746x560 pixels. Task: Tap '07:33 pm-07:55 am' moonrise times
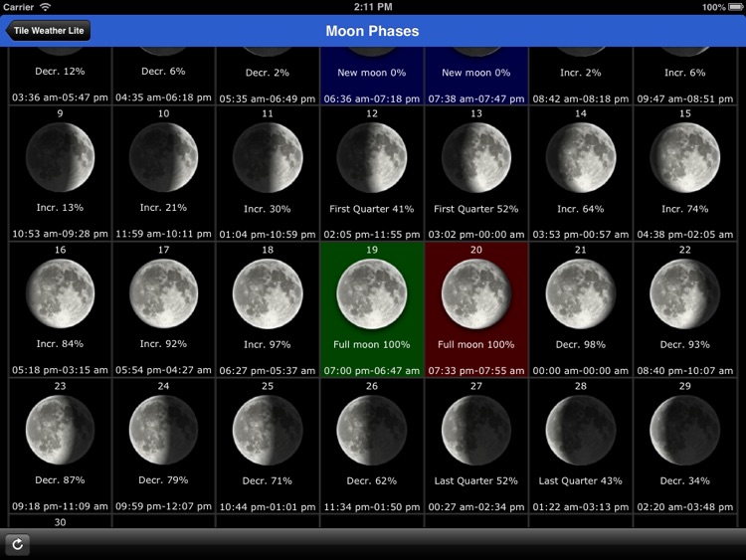[x=476, y=371]
